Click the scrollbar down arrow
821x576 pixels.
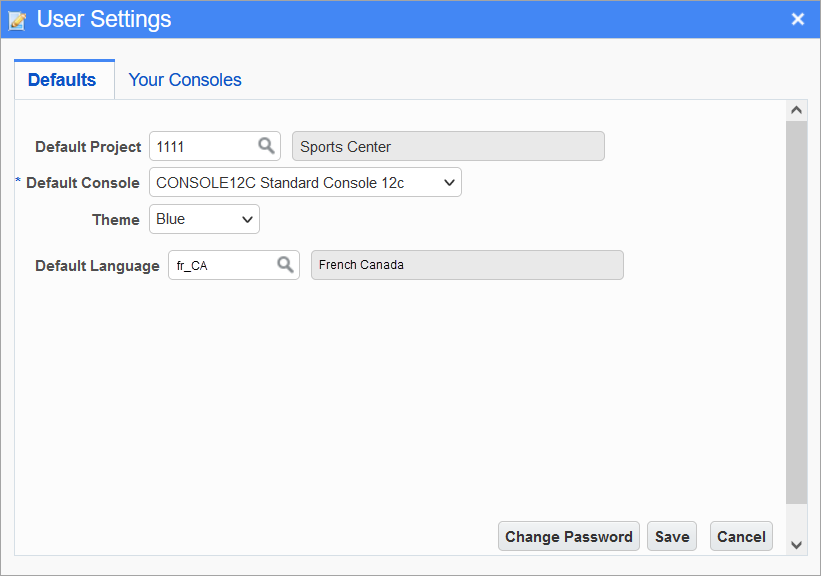click(796, 545)
